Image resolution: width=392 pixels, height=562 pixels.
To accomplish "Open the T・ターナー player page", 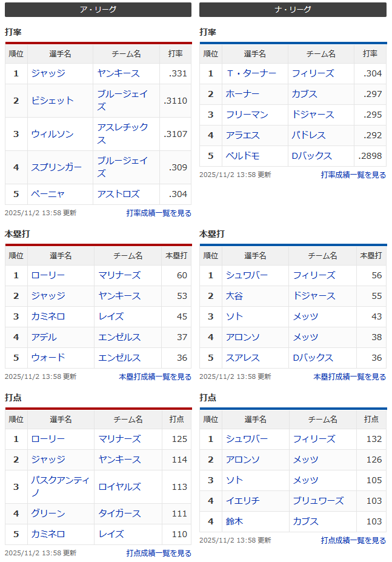I will pos(251,73).
